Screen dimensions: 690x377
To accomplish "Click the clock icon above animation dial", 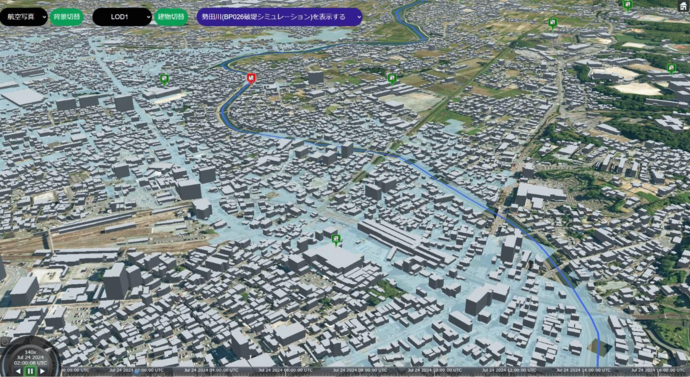I will [5, 341].
